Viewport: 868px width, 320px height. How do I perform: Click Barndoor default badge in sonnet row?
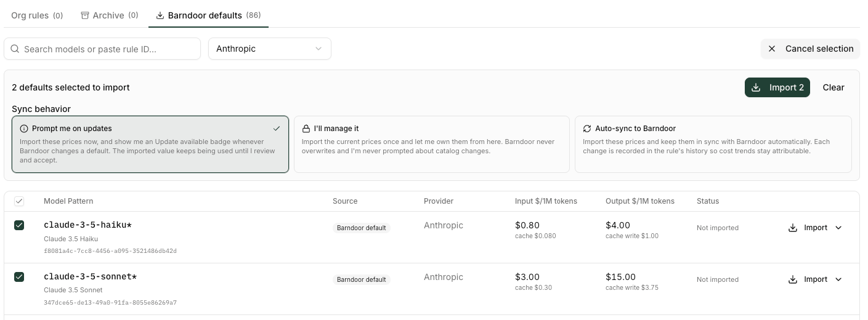pyautogui.click(x=362, y=279)
